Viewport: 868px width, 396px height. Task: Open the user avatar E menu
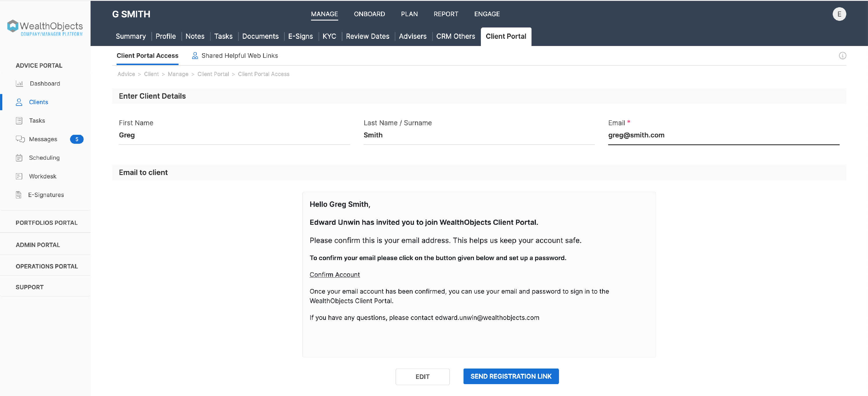tap(839, 14)
